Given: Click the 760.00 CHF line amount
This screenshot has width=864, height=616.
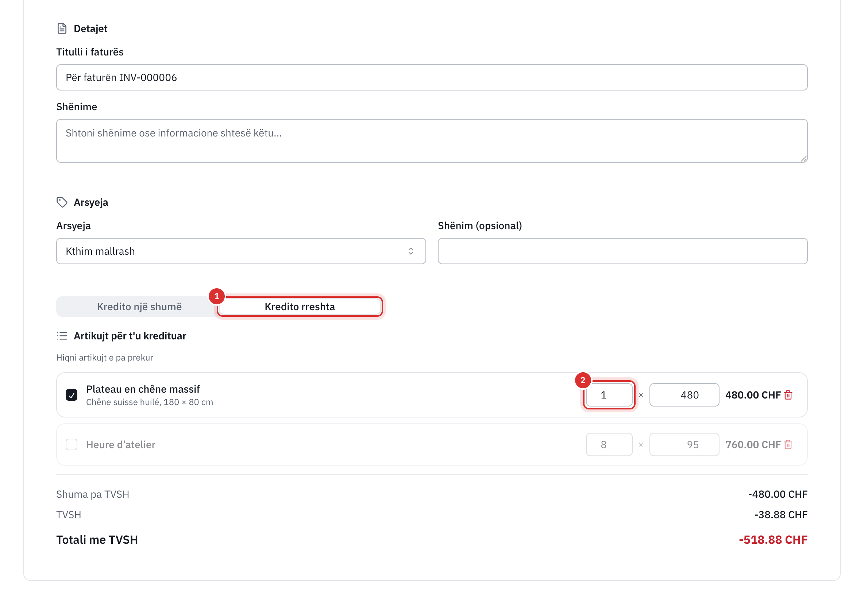Looking at the screenshot, I should point(753,444).
